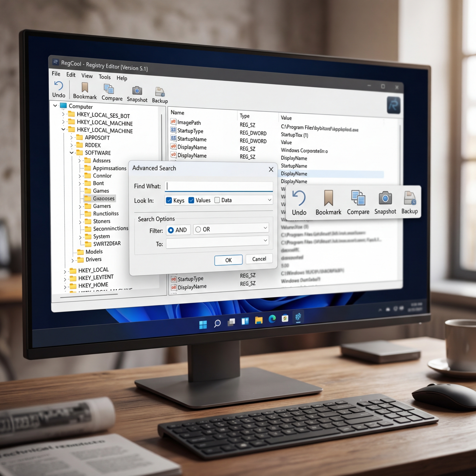
Task: Open File Explorer from the taskbar
Action: pos(259,320)
